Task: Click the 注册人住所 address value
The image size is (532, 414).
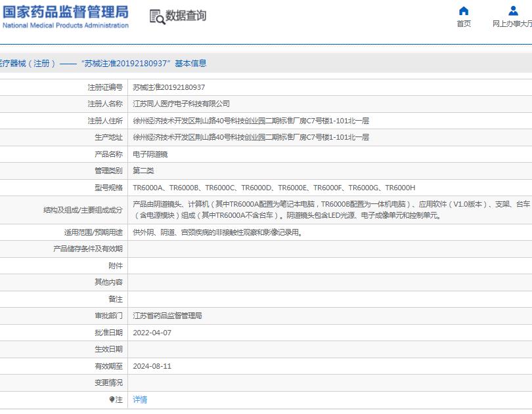Action: click(251, 121)
